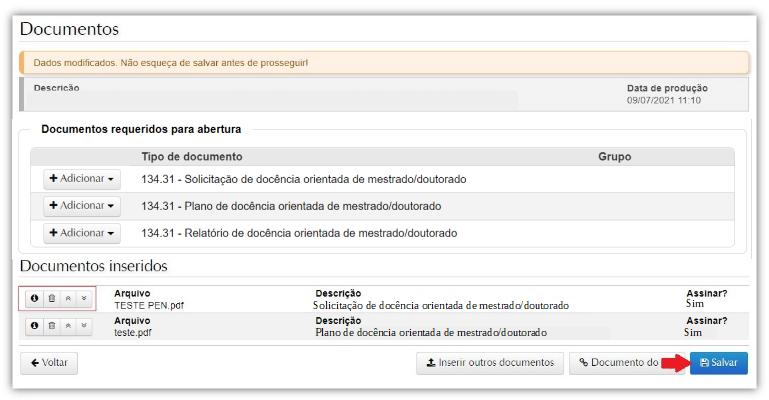Move teste.pdf down using the arrow icon
This screenshot has width=769, height=400.
click(84, 326)
